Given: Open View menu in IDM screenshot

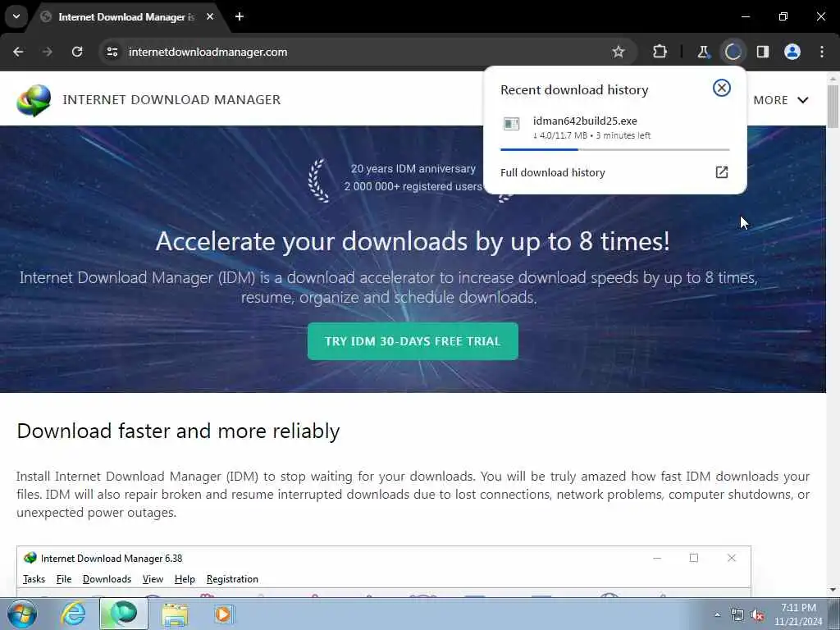Looking at the screenshot, I should click(x=153, y=579).
